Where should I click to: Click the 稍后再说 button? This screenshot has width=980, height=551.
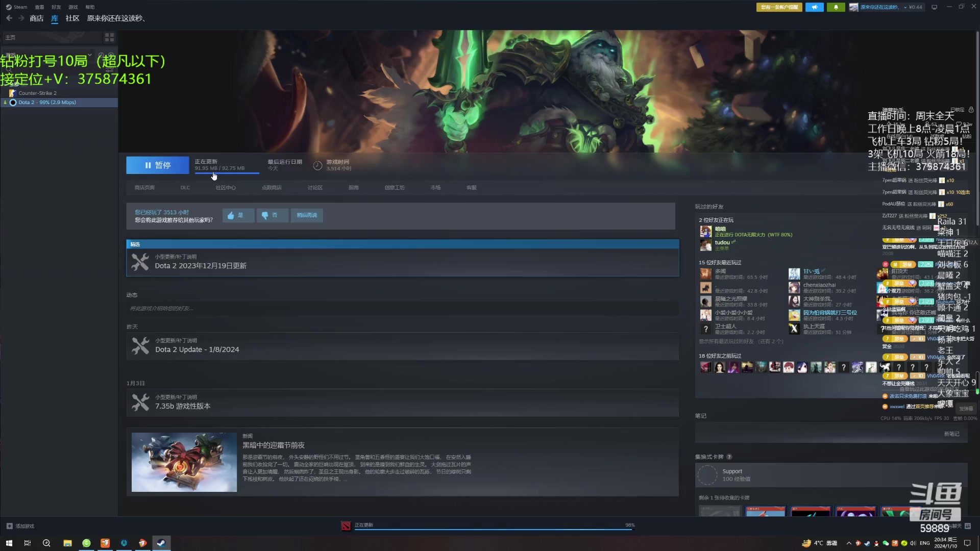(307, 215)
